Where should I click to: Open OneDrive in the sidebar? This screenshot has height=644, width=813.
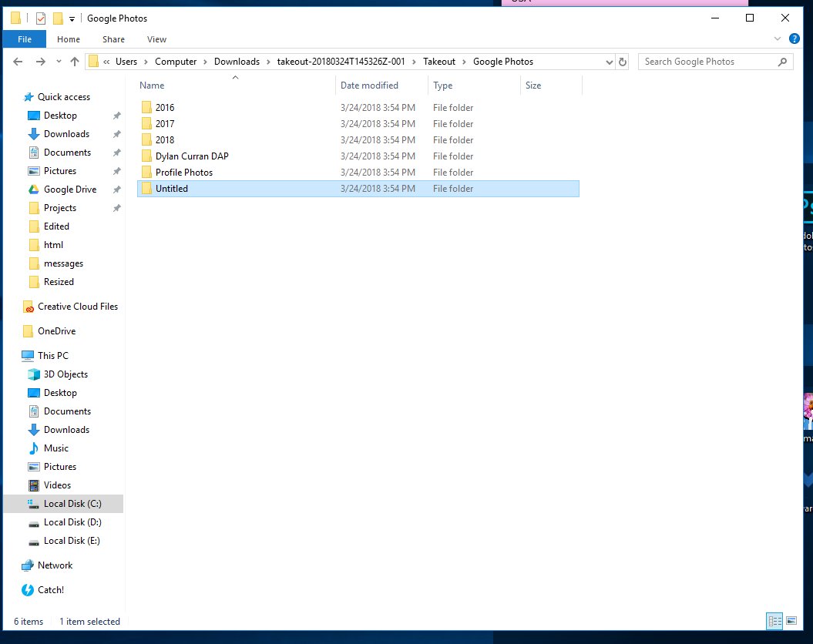[56, 331]
